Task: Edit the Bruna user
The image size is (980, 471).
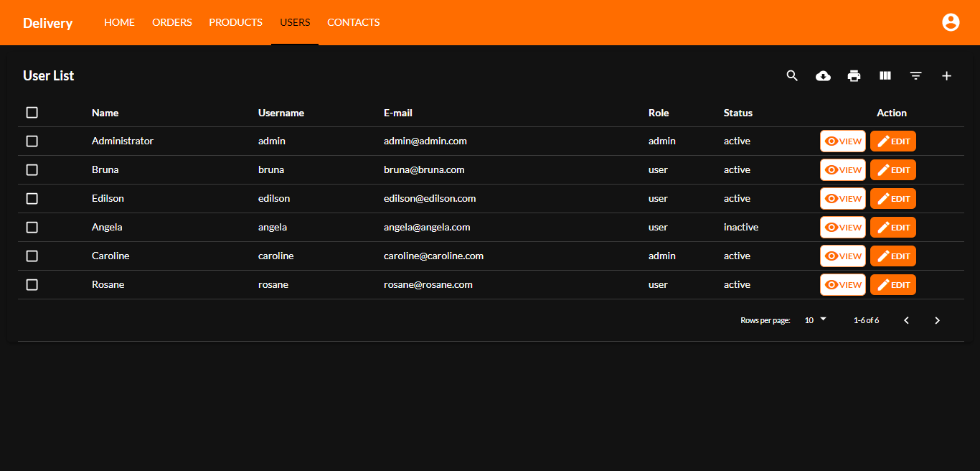Action: coord(893,170)
